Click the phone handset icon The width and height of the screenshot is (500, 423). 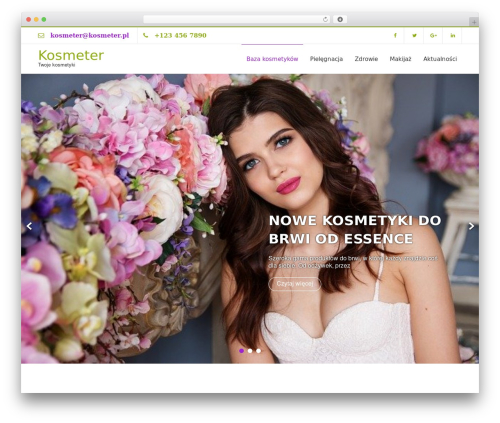[146, 35]
